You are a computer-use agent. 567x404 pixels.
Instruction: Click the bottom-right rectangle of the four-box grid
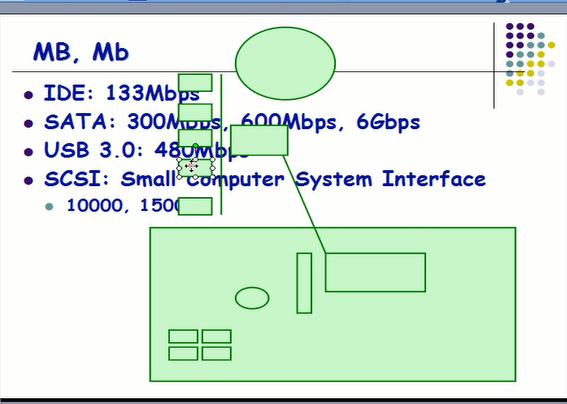pos(217,353)
